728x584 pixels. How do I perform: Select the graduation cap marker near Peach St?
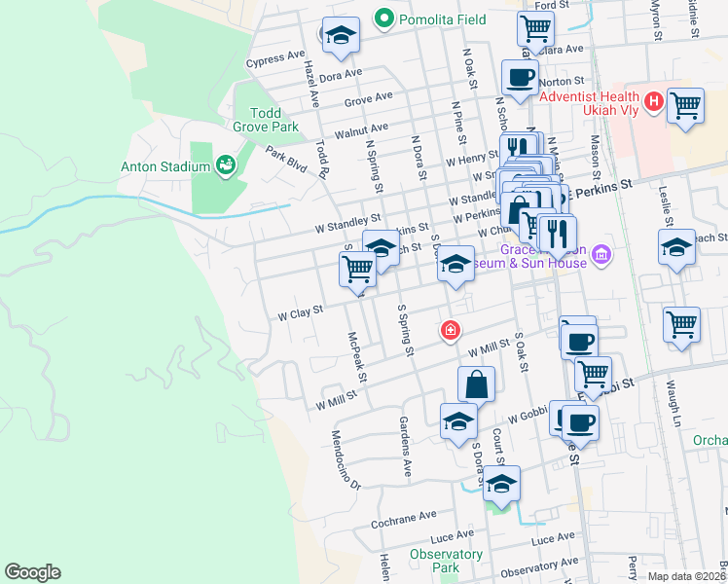[x=677, y=248]
